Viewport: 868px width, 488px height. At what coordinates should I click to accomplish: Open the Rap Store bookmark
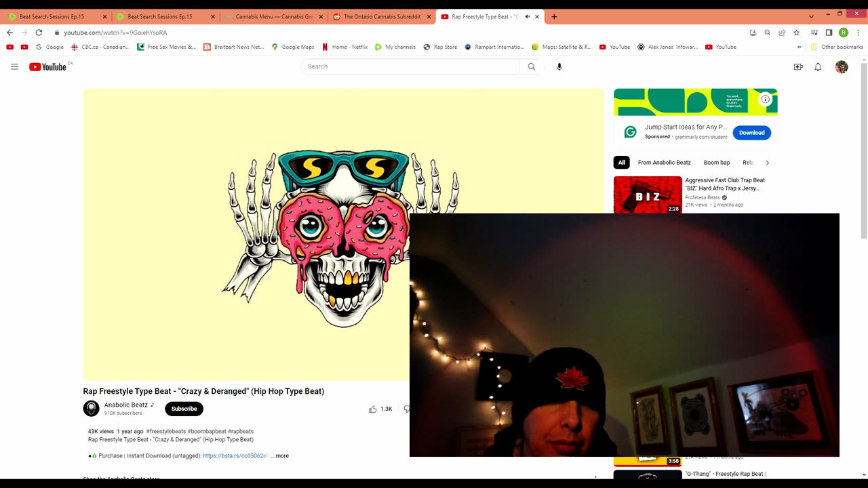click(x=440, y=47)
